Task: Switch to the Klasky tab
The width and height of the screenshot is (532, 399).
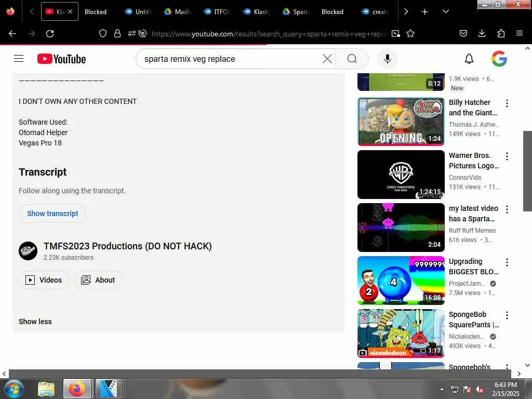Action: pyautogui.click(x=257, y=12)
